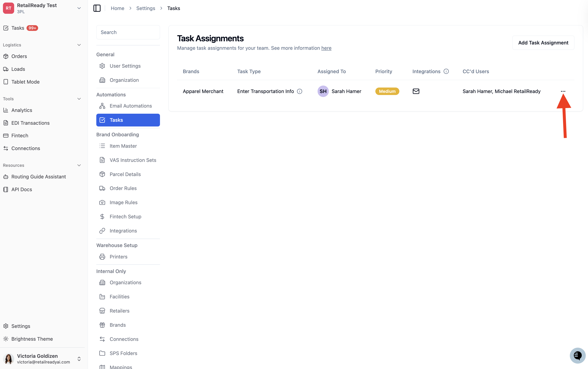Toggle the sidebar panel icon

coord(97,8)
